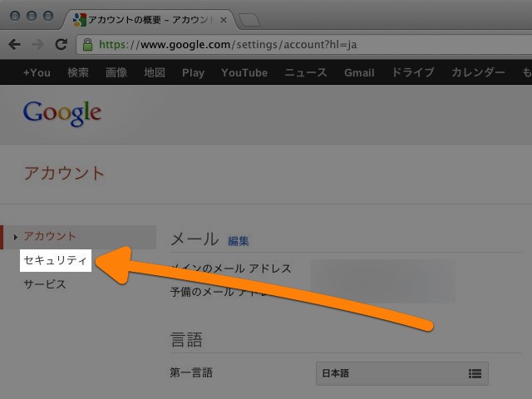The height and width of the screenshot is (399, 532).
Task: Click the green SSL padlock icon
Action: tap(87, 44)
